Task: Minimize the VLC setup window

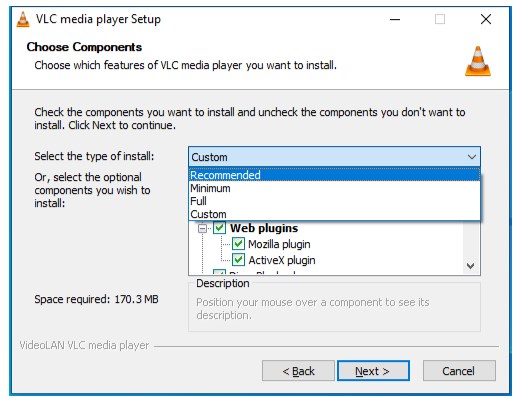Action: tap(395, 19)
